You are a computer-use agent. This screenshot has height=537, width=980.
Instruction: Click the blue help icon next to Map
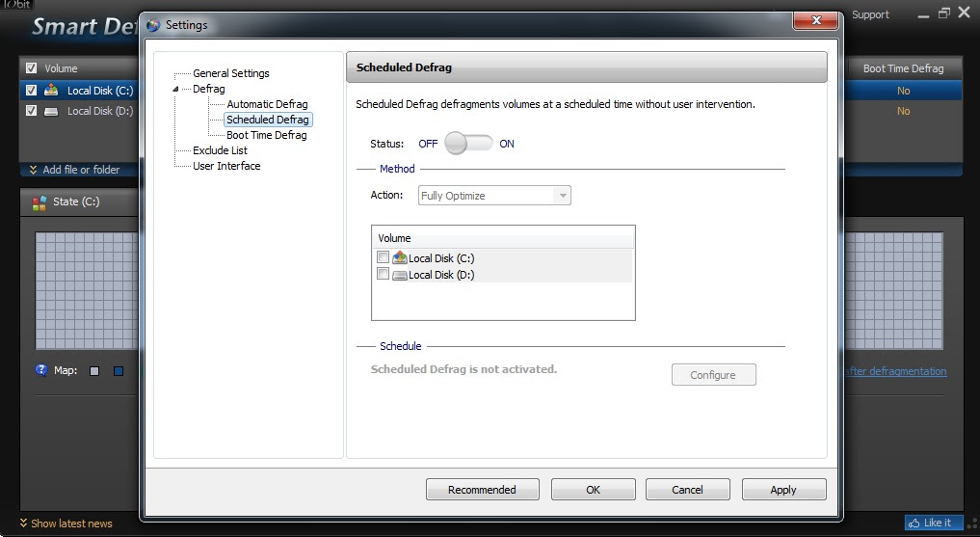(41, 369)
